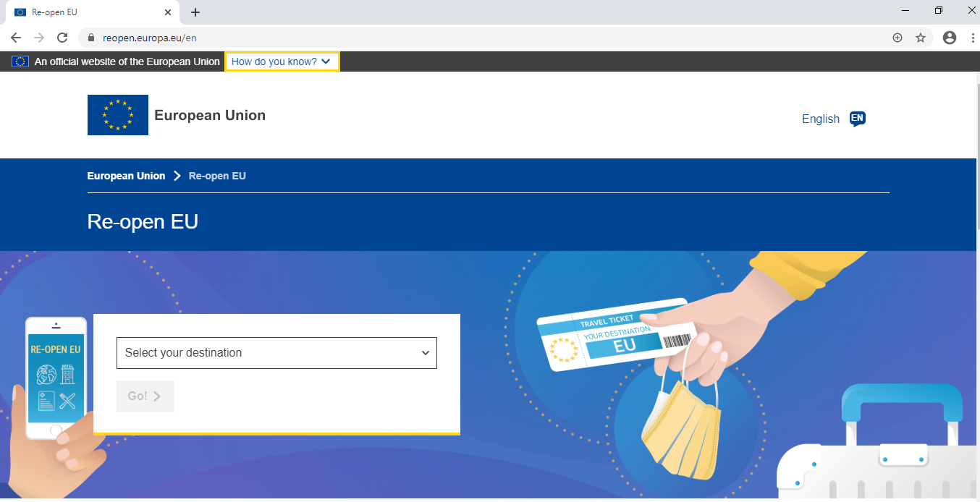
Task: Open Chrome's three-dot menu
Action: tap(971, 38)
